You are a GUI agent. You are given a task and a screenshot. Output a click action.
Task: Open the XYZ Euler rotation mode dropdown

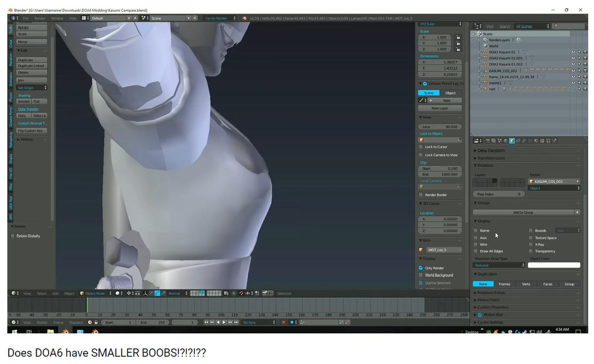[x=441, y=24]
